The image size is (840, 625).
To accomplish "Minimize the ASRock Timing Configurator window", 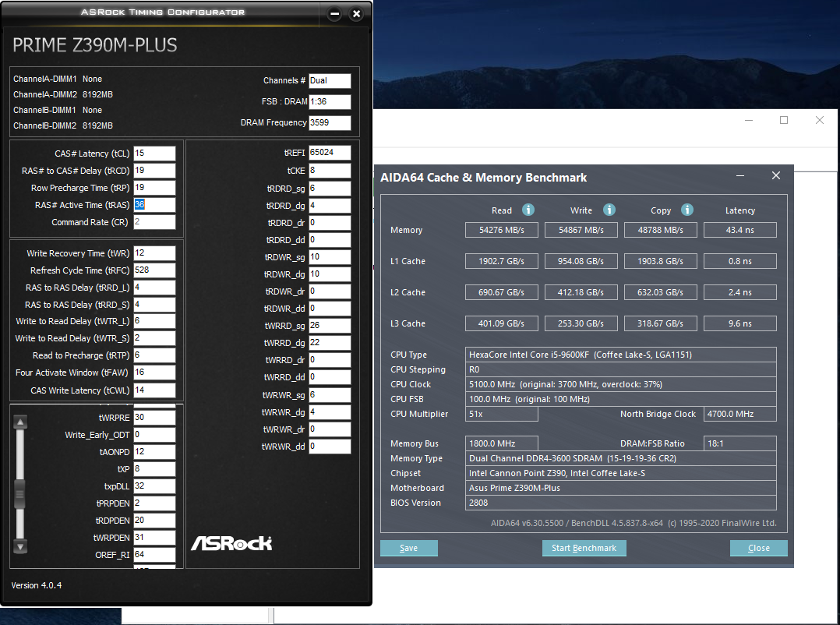I will [334, 15].
